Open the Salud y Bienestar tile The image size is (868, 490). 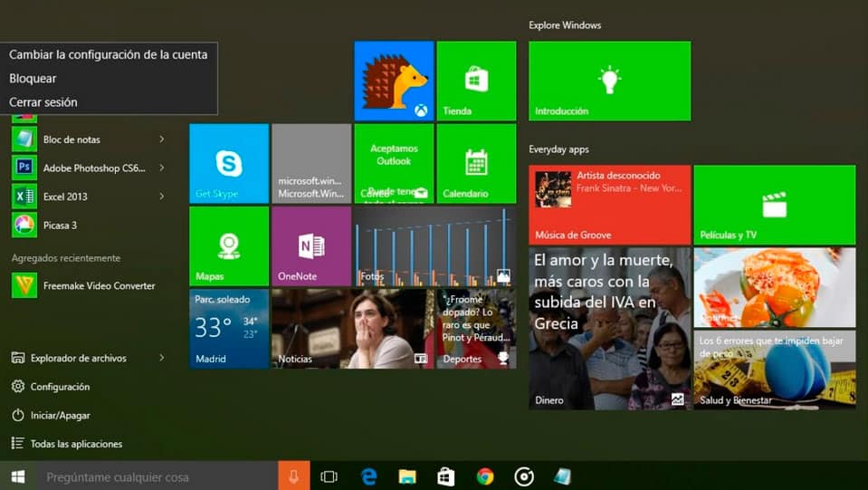click(775, 370)
